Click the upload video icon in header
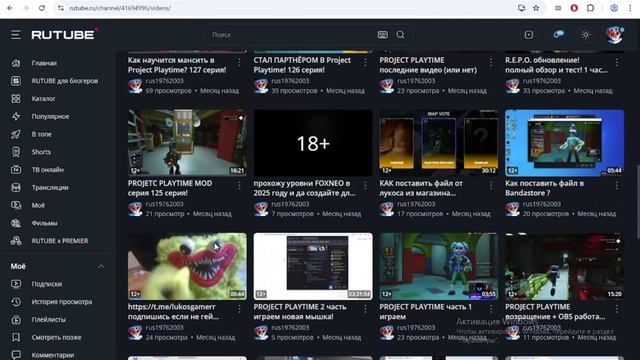Viewport: 640px width, 360px height. point(529,35)
